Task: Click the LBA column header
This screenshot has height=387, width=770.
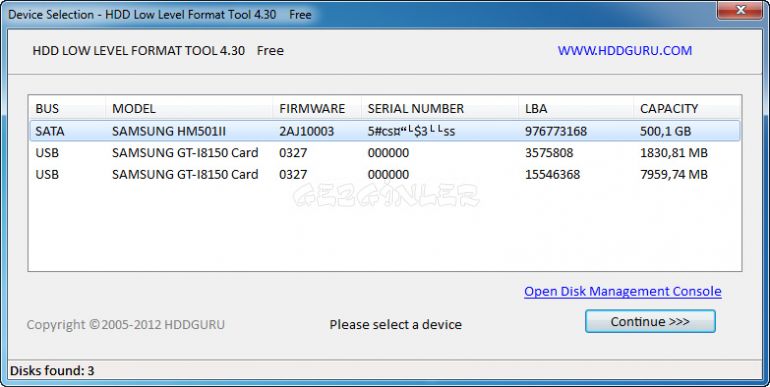Action: (576, 109)
